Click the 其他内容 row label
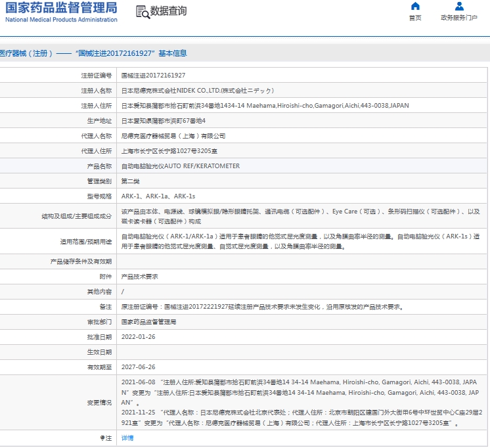490x448 pixels. [99, 292]
